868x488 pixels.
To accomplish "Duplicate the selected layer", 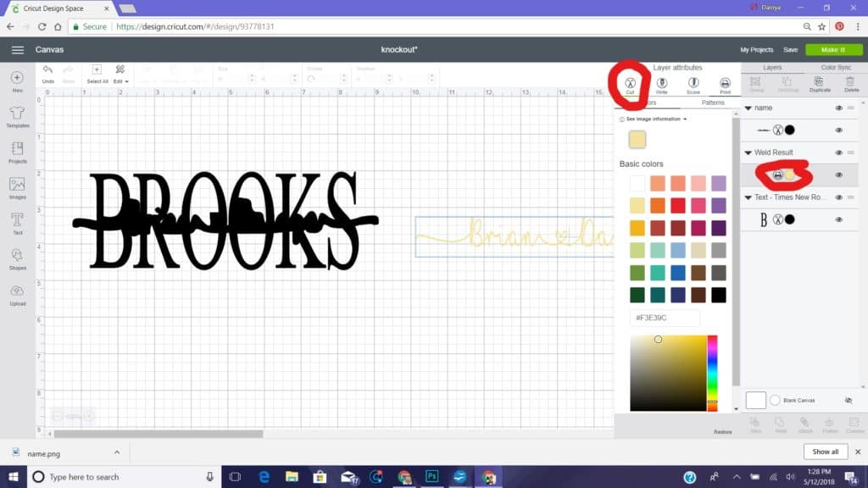I will pyautogui.click(x=820, y=83).
